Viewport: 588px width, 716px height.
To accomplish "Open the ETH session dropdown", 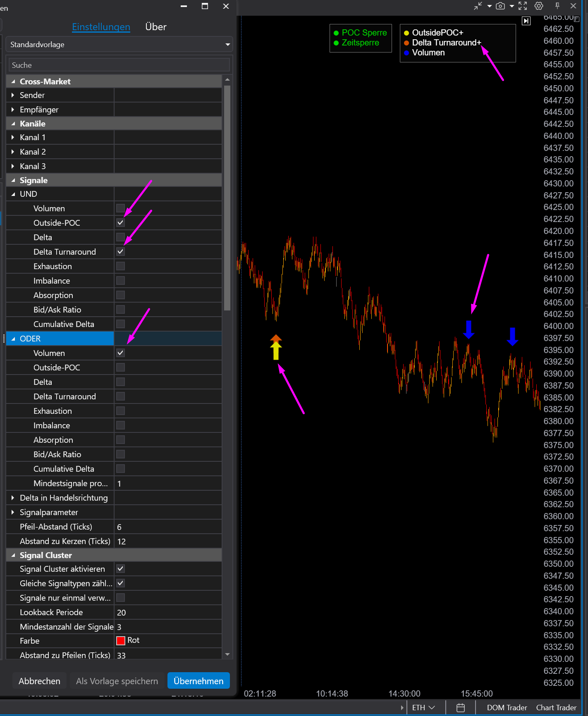I will click(x=423, y=708).
